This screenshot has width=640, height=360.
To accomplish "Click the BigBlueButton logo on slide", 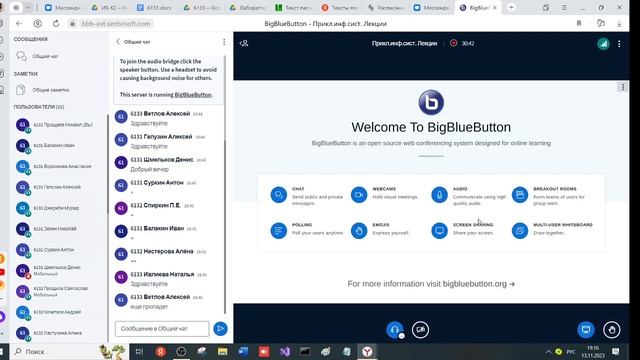I will [x=431, y=102].
